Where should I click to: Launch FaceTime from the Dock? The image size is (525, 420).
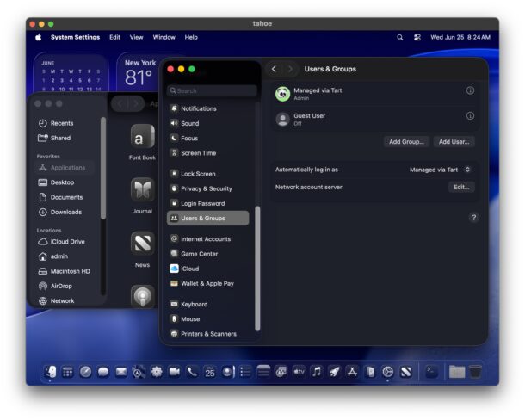click(x=174, y=372)
